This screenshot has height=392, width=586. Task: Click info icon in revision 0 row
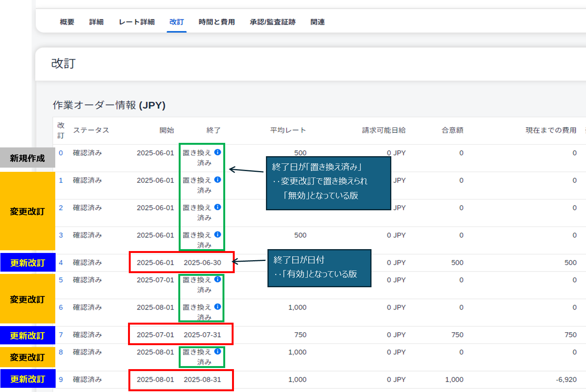pyautogui.click(x=218, y=152)
